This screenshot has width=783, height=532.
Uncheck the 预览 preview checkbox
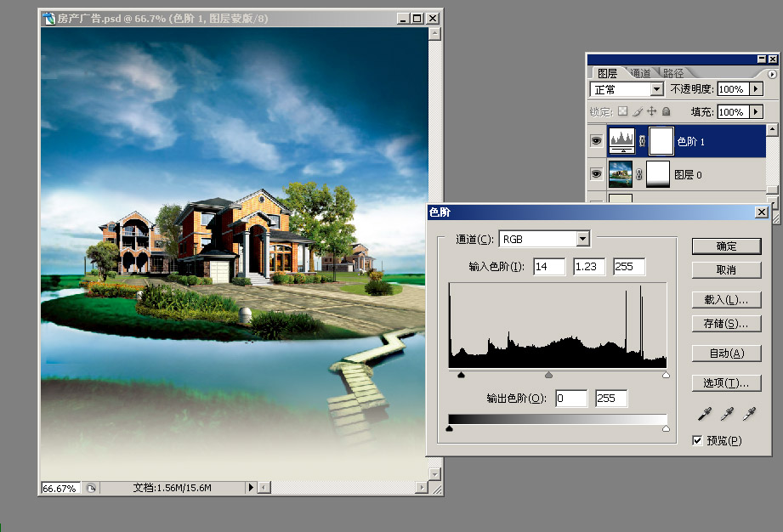[x=698, y=440]
